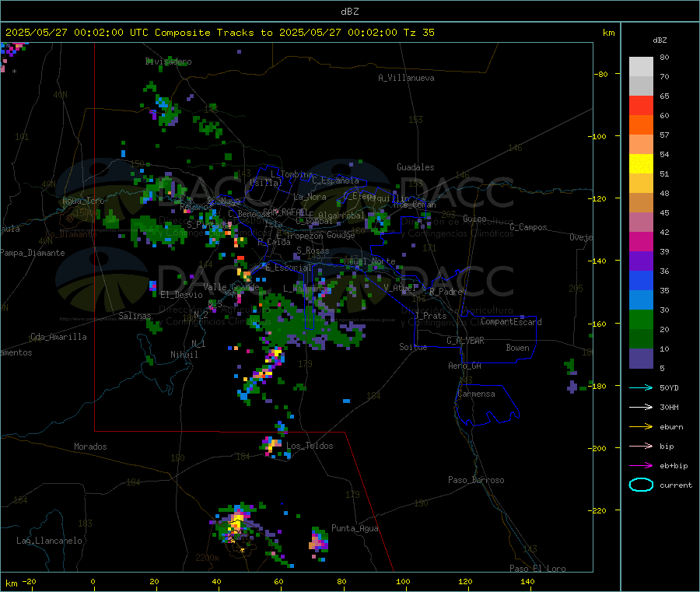Click the 'current' legend text
The image size is (700, 592).
click(x=675, y=485)
